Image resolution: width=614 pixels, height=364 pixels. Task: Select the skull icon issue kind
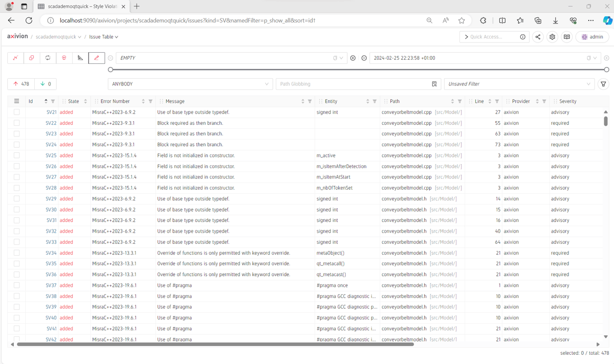click(64, 58)
